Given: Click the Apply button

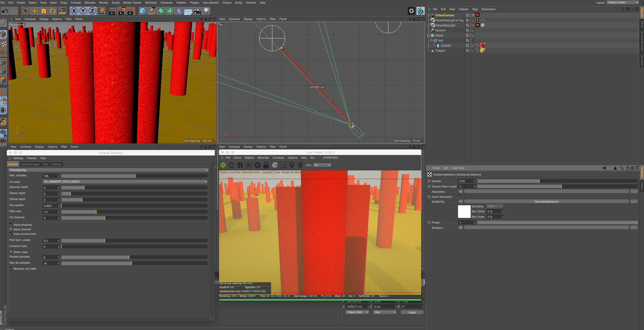Looking at the screenshot, I should pos(412,312).
